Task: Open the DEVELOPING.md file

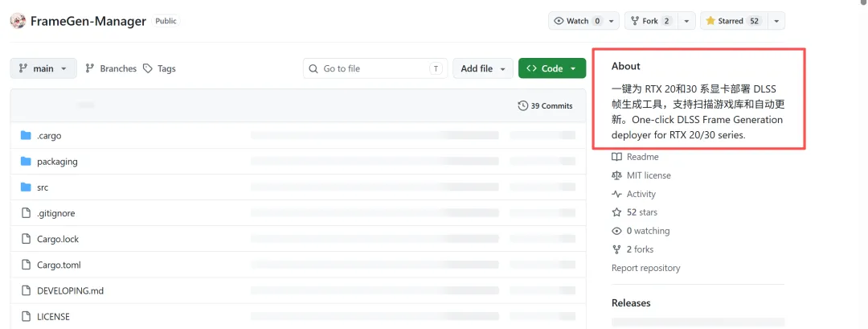Action: (70, 290)
